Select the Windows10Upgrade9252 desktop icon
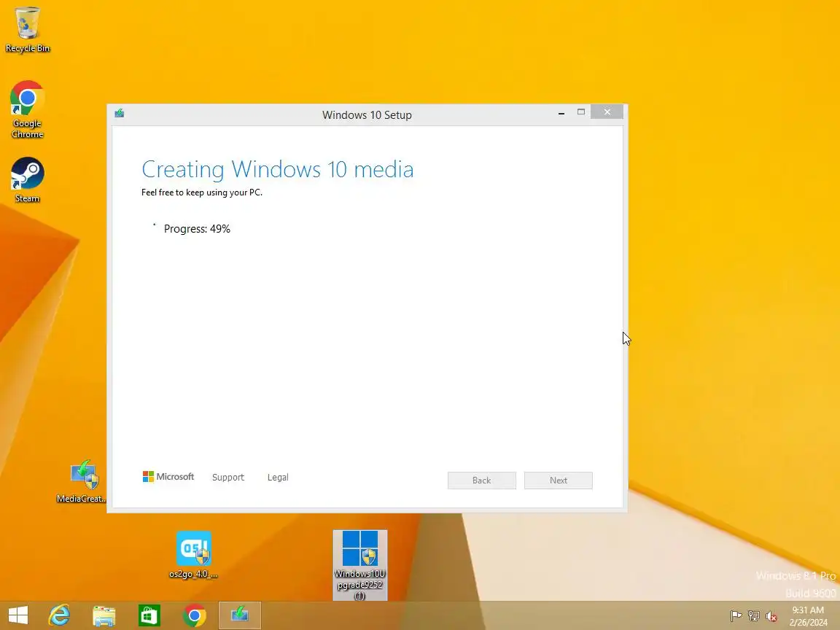The image size is (840, 630). click(360, 565)
